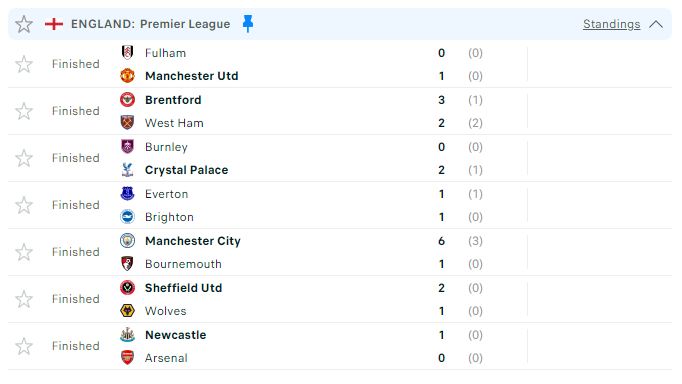Toggle favorite star for Premier League
Image resolution: width=682 pixels, height=384 pixels.
(24, 24)
